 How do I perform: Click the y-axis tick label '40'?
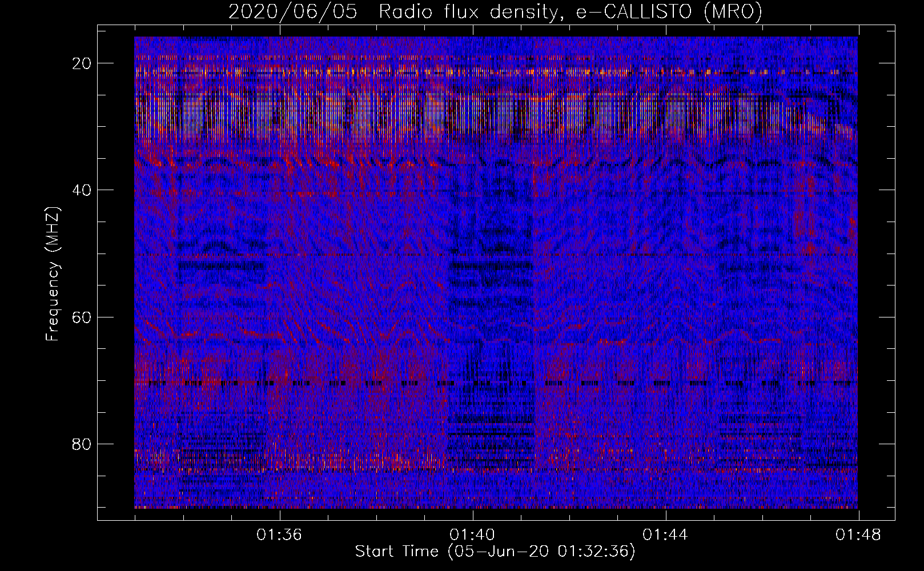coord(82,190)
